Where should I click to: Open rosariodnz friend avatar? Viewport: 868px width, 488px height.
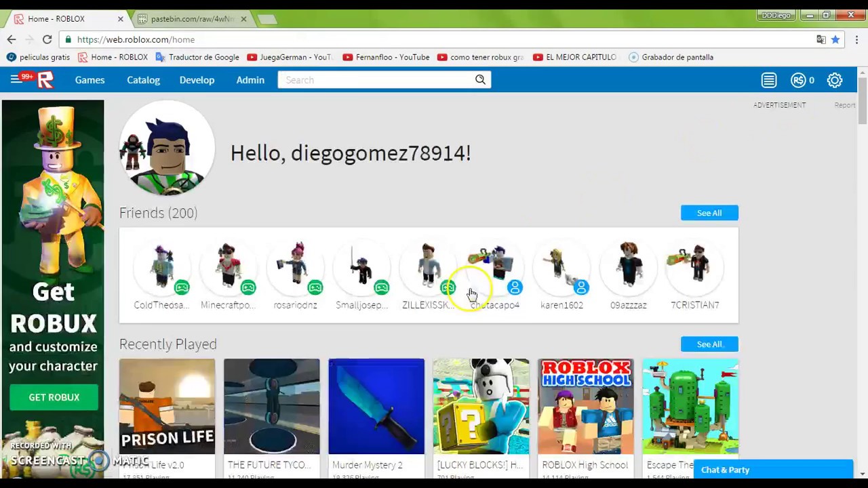coord(295,267)
